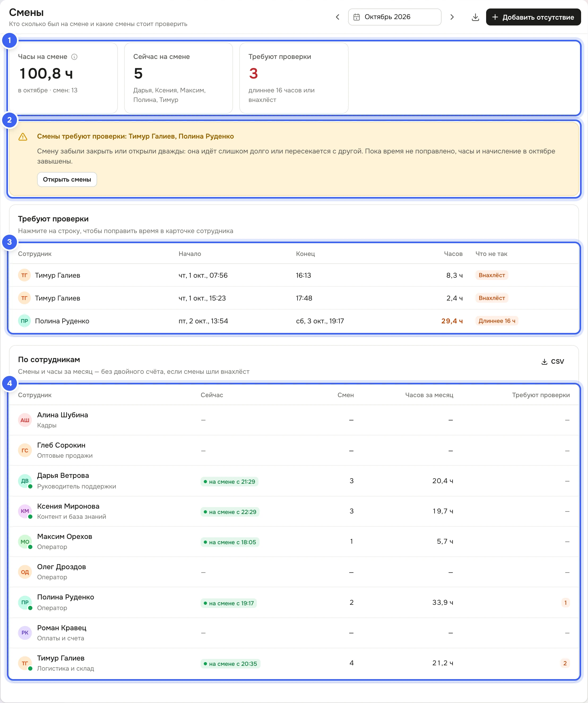
Task: Open Тимур Галиев shift starting 15:23
Action: click(x=294, y=298)
